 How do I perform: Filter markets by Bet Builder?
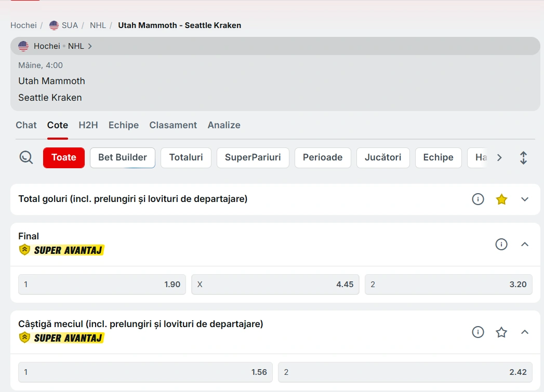(123, 158)
